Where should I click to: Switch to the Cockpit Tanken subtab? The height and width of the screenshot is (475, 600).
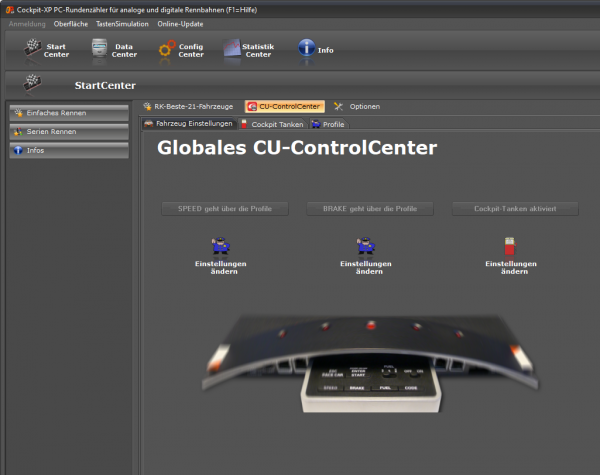tap(272, 124)
